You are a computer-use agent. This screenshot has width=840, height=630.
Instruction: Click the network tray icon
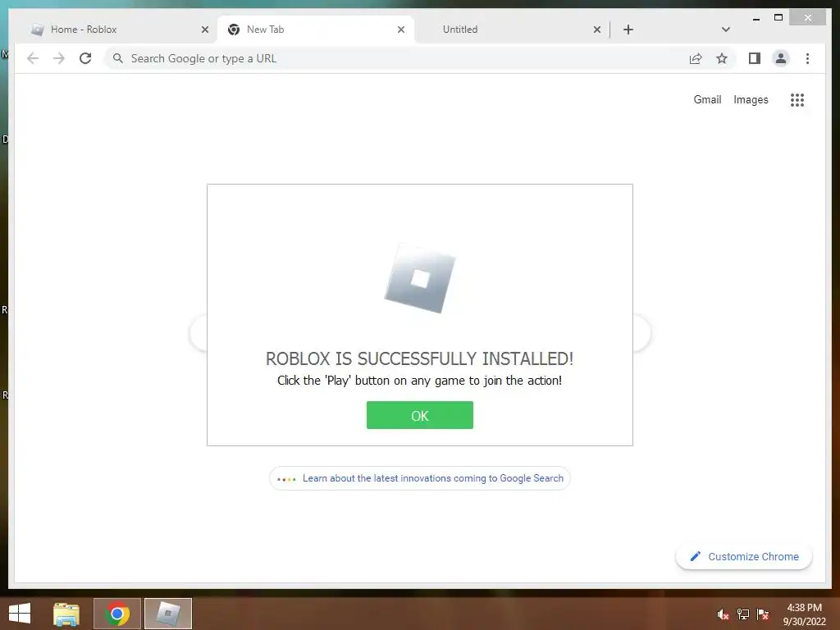click(743, 614)
